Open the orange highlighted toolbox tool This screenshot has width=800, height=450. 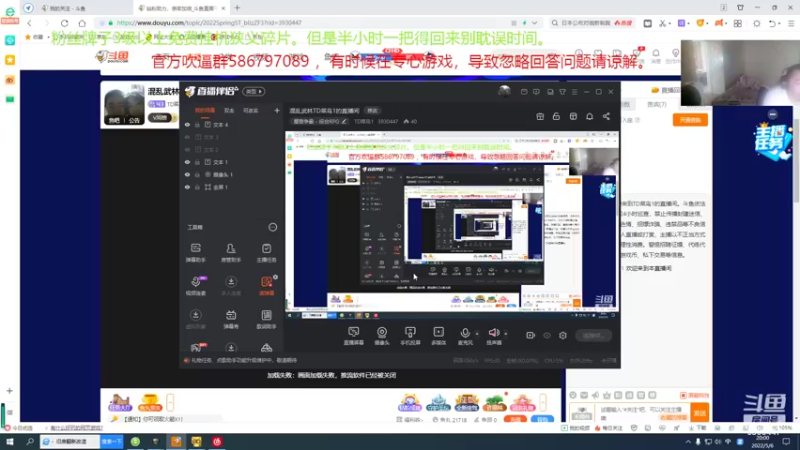pyautogui.click(x=266, y=286)
